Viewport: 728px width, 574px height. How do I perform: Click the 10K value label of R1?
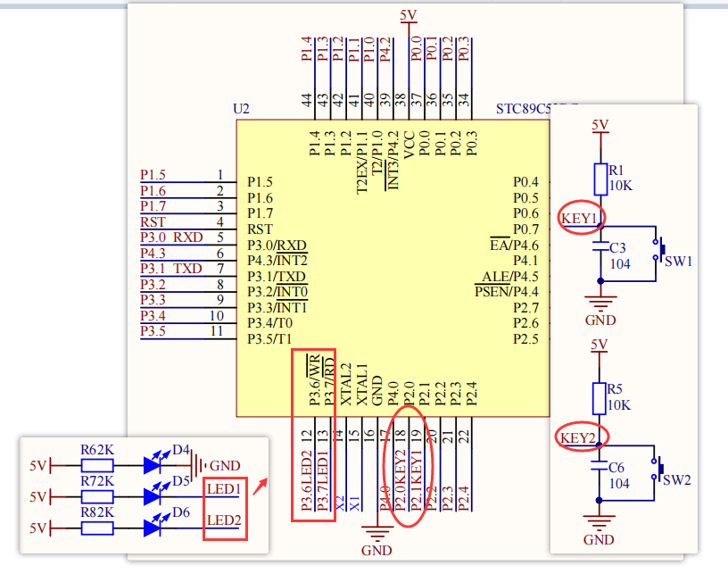click(x=621, y=186)
